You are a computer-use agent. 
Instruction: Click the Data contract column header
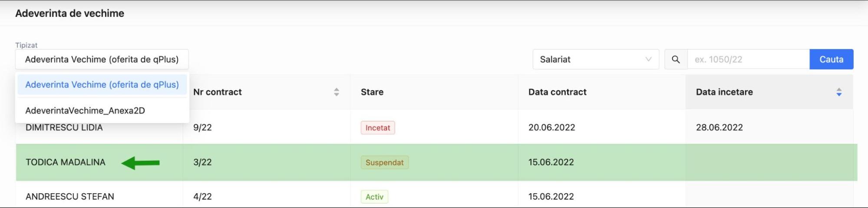tap(557, 92)
